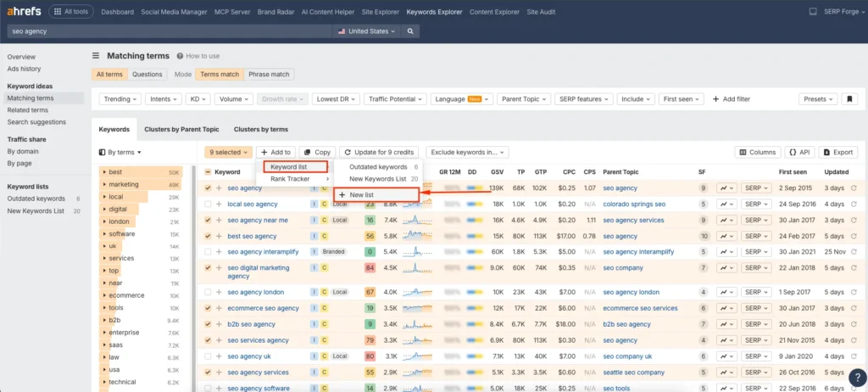Open the KD filter dropdown
This screenshot has height=392, width=868.
click(x=198, y=99)
